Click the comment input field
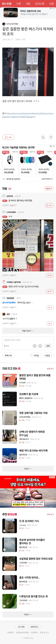The image size is (56, 644). (x=28, y=340)
